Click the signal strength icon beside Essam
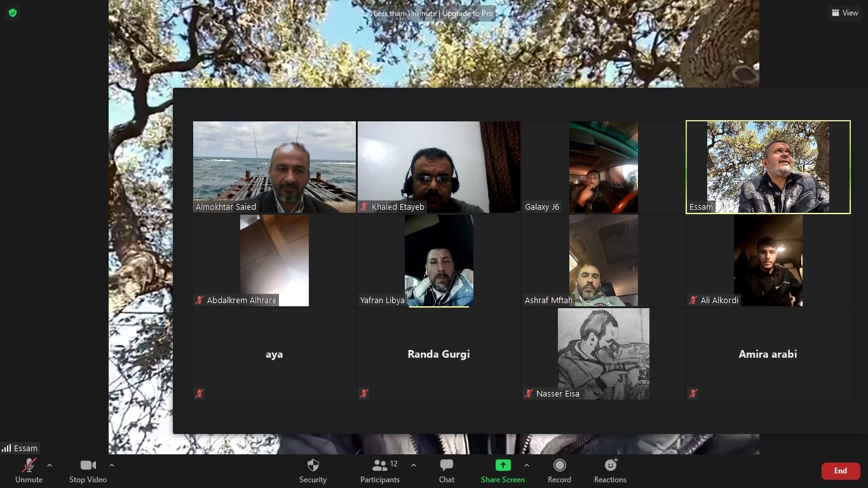 pos(7,448)
